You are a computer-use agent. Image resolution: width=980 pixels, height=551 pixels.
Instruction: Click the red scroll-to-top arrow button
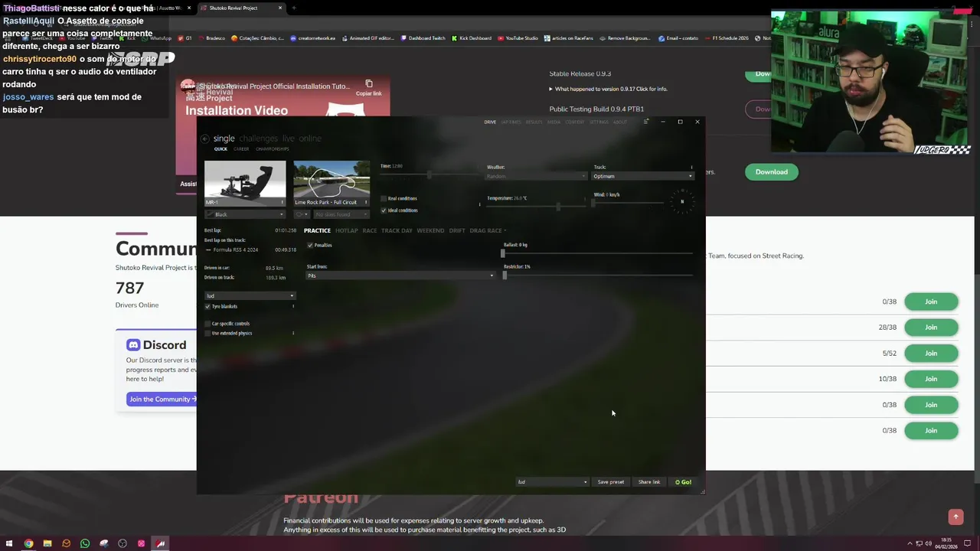(x=955, y=517)
